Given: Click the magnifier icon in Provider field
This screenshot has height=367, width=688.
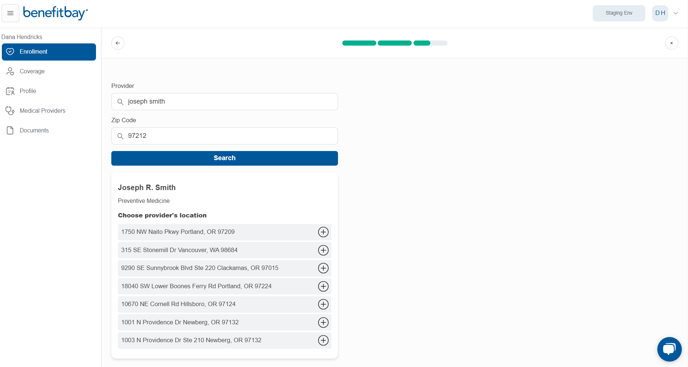Looking at the screenshot, I should pos(120,102).
